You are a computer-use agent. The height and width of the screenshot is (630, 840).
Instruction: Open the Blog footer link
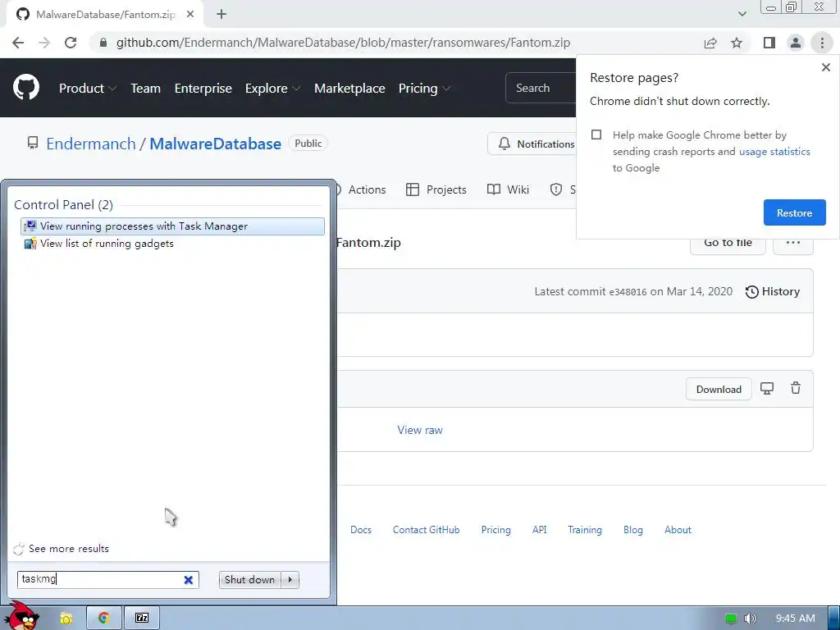tap(632, 530)
